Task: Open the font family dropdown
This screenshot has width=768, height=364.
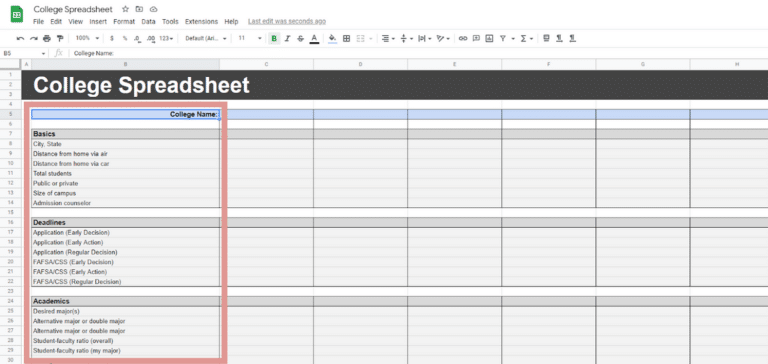Action: pyautogui.click(x=206, y=38)
